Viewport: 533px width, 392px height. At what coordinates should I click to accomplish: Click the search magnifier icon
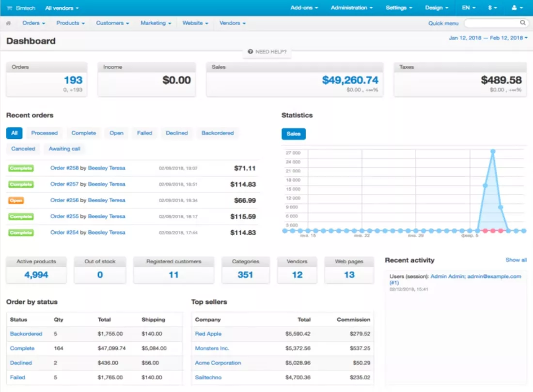point(523,23)
